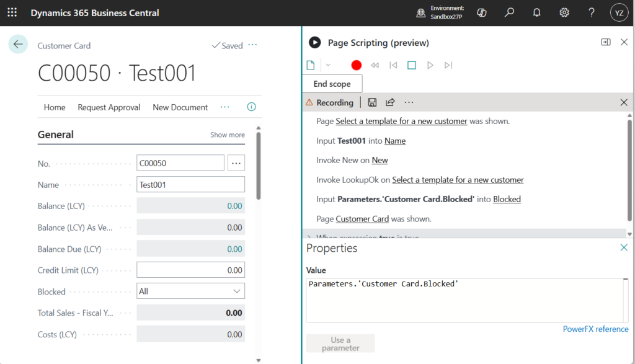Image resolution: width=635 pixels, height=364 pixels.
Task: Open the Blocked dropdown field
Action: (x=190, y=291)
